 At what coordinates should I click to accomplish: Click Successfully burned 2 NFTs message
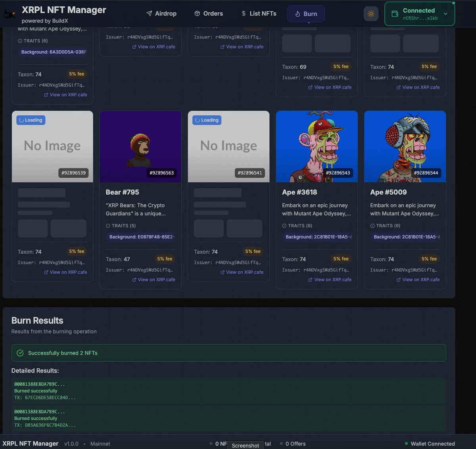[x=63, y=353]
